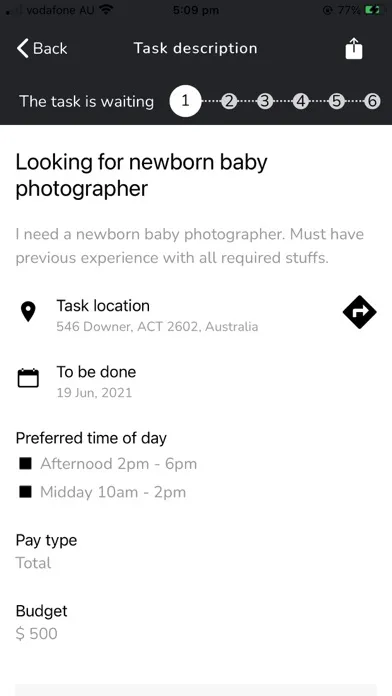Tap the calendar icon beside To be done
The height and width of the screenshot is (696, 392).
[x=28, y=378]
